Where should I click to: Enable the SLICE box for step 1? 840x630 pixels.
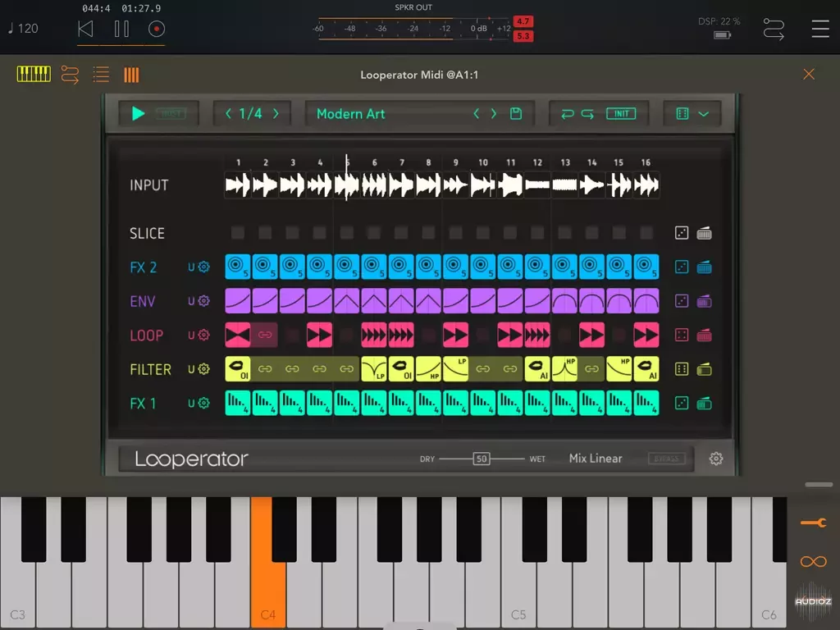tap(238, 232)
